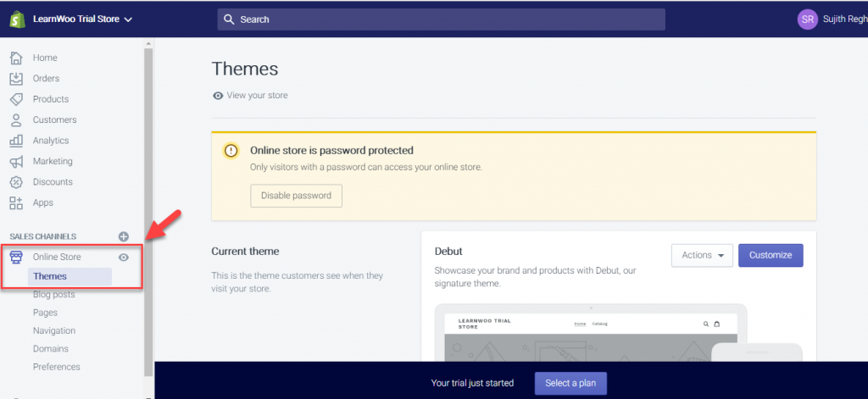The image size is (868, 399).
Task: Click the Online Store shop icon
Action: 16,257
